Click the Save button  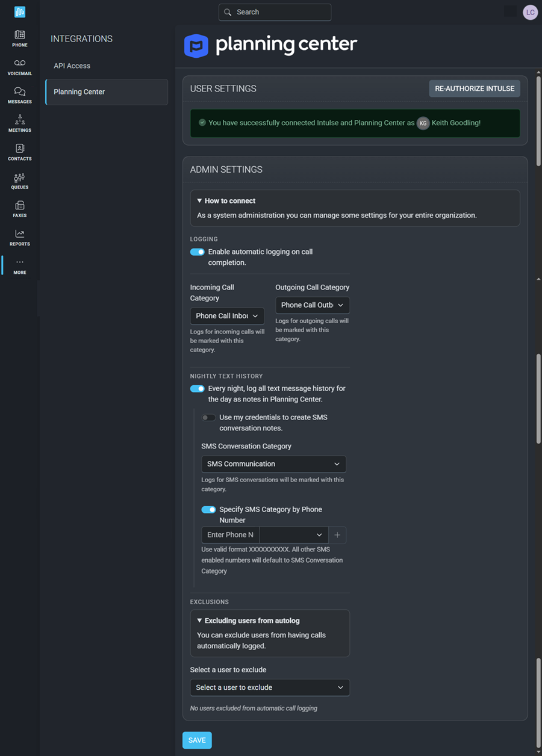(x=197, y=740)
